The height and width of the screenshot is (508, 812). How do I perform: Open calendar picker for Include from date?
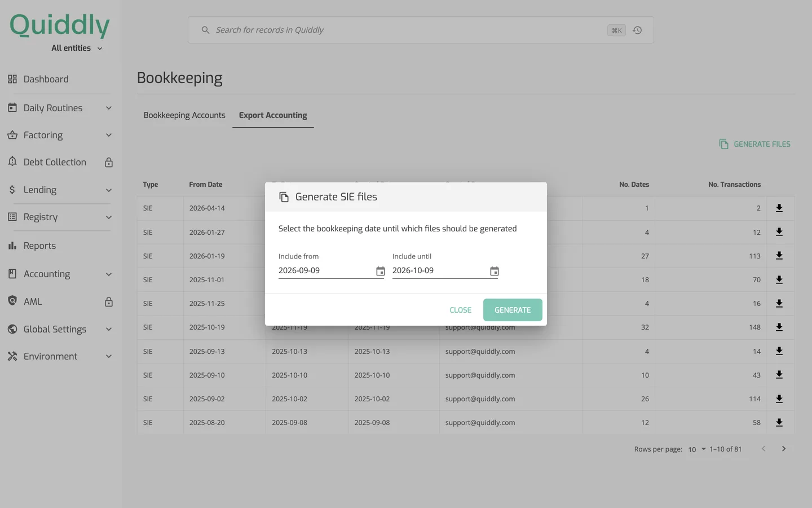click(381, 271)
